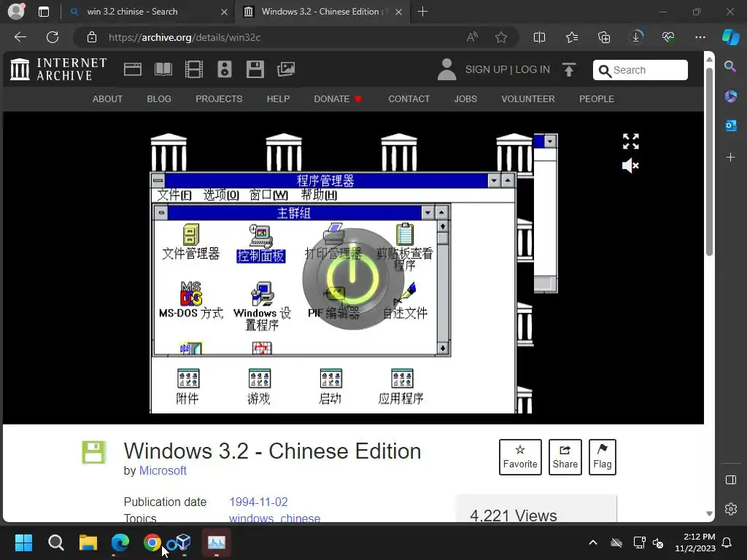Open the Audio speaker icon
The width and height of the screenshot is (747, 560).
click(225, 69)
